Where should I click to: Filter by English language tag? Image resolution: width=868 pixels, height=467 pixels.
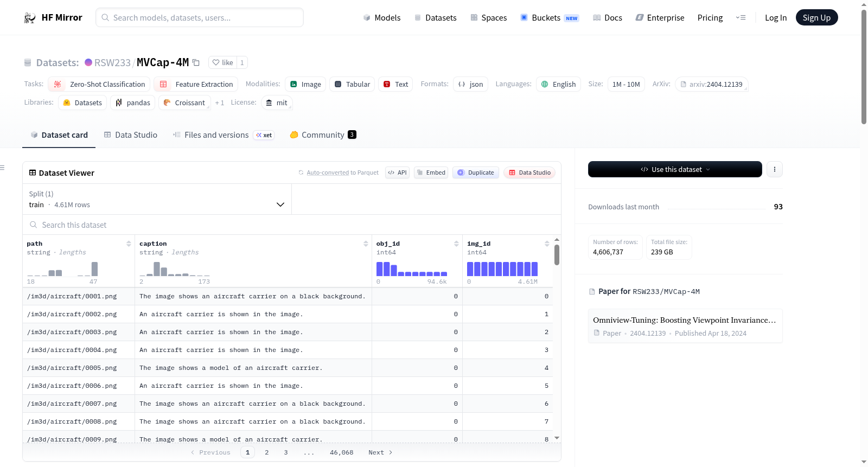(558, 84)
